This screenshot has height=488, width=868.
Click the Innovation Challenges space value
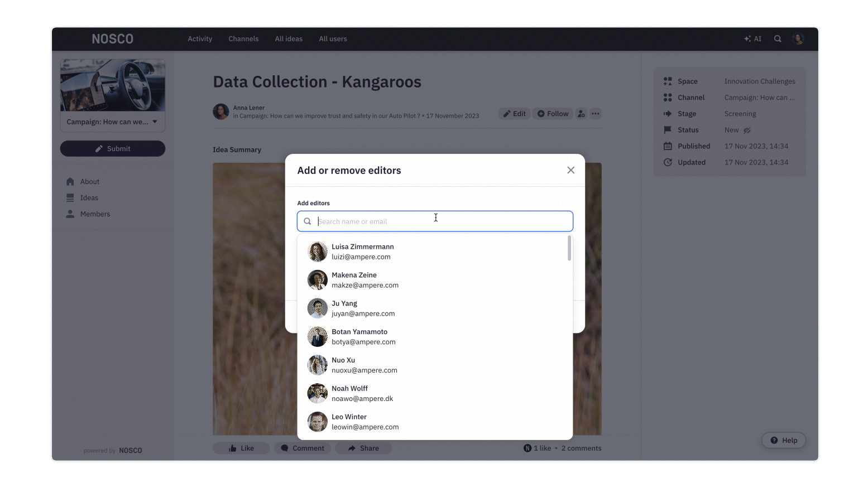click(760, 81)
